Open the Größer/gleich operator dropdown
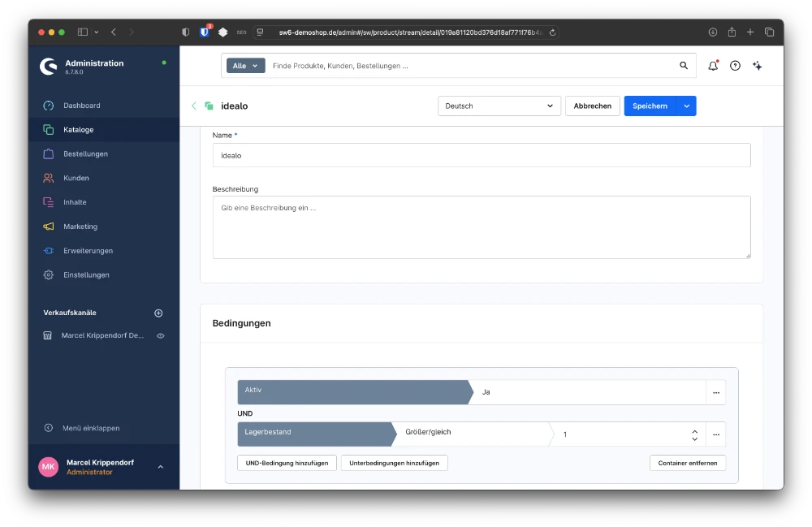Viewport: 812px width, 527px height. pyautogui.click(x=473, y=434)
